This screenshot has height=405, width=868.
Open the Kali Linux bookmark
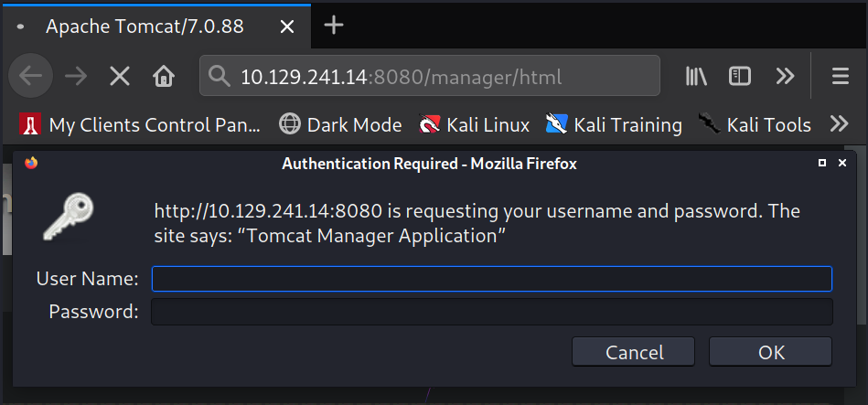[475, 124]
